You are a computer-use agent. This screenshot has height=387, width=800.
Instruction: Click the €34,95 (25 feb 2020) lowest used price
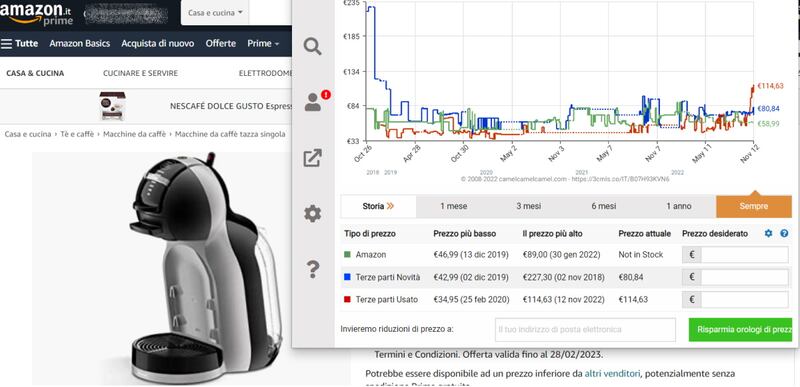pos(471,299)
